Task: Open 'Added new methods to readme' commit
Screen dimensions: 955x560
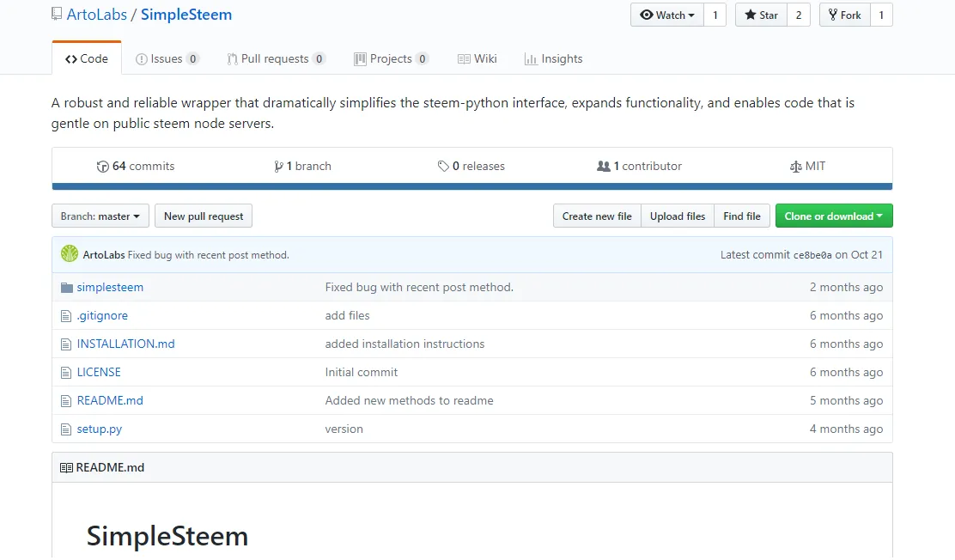Action: [x=410, y=400]
